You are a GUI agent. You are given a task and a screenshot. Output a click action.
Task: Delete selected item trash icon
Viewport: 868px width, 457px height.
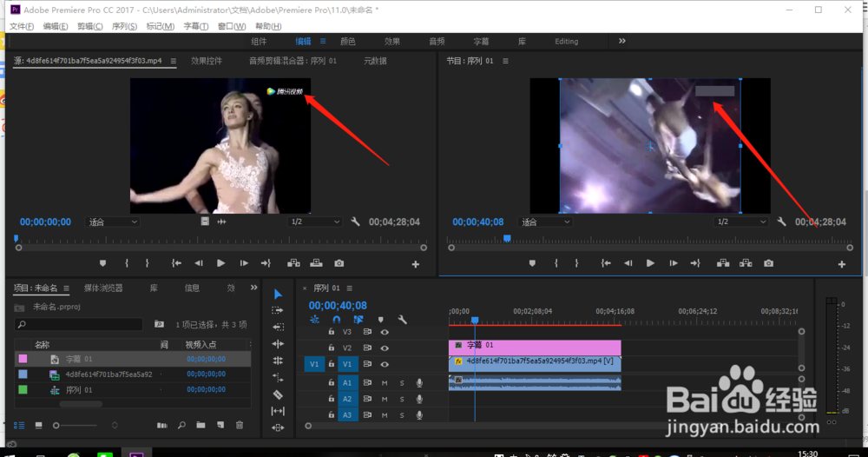240,426
